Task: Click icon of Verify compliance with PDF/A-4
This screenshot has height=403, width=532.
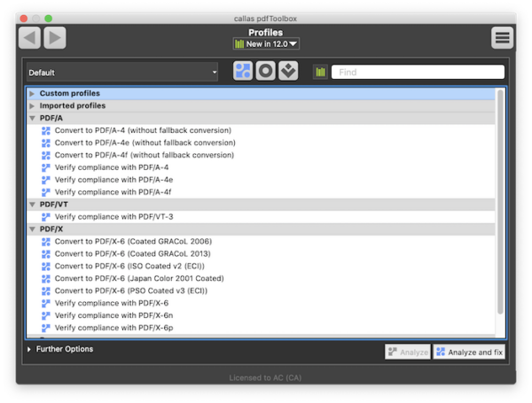Action: click(x=46, y=167)
